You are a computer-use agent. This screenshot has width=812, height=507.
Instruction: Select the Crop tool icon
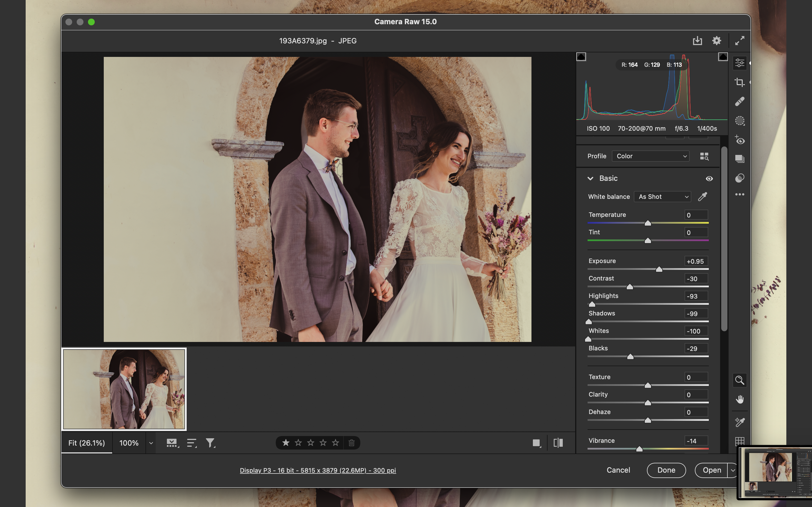tap(740, 82)
